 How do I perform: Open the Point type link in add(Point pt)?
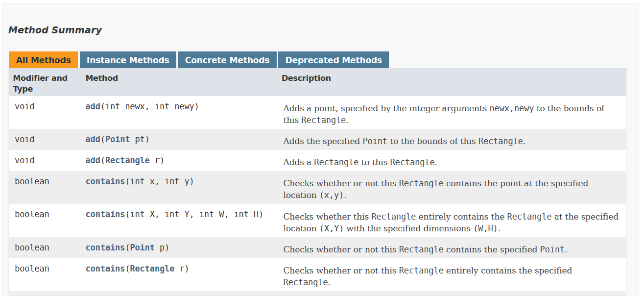click(x=118, y=139)
